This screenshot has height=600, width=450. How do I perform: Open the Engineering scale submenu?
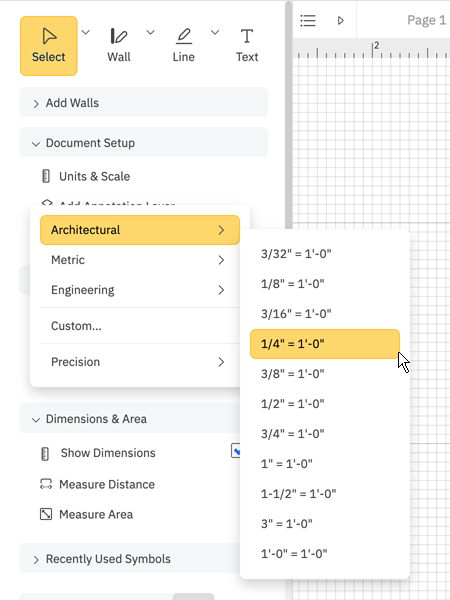coord(140,290)
